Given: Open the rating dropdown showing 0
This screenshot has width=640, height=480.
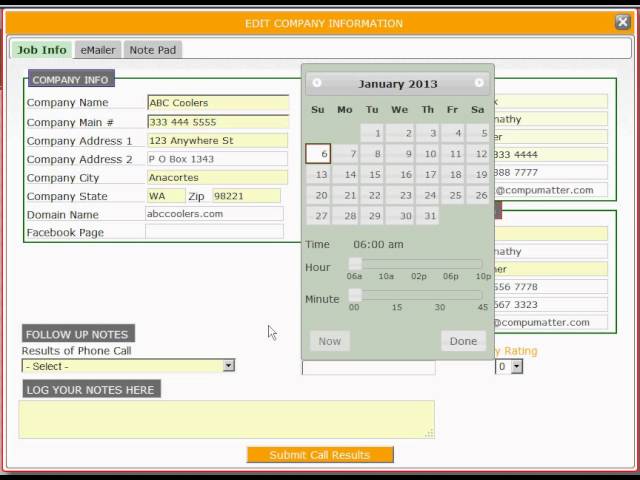Looking at the screenshot, I should (509, 366).
